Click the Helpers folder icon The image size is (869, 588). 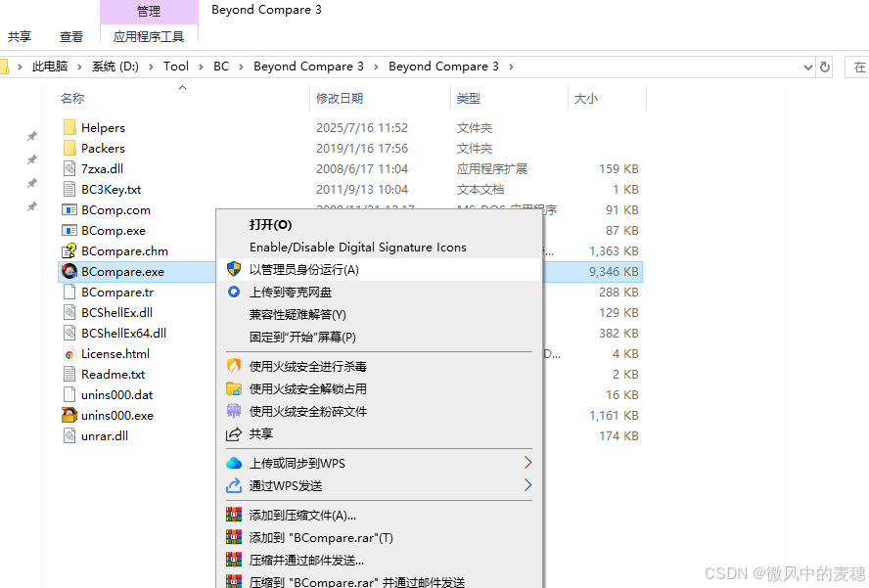point(69,127)
